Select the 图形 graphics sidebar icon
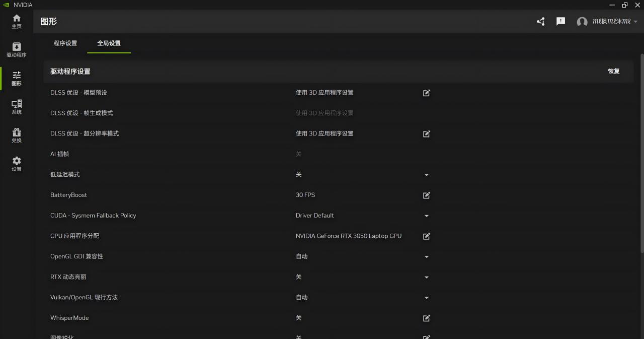Viewport: 644px width, 339px height. (17, 79)
